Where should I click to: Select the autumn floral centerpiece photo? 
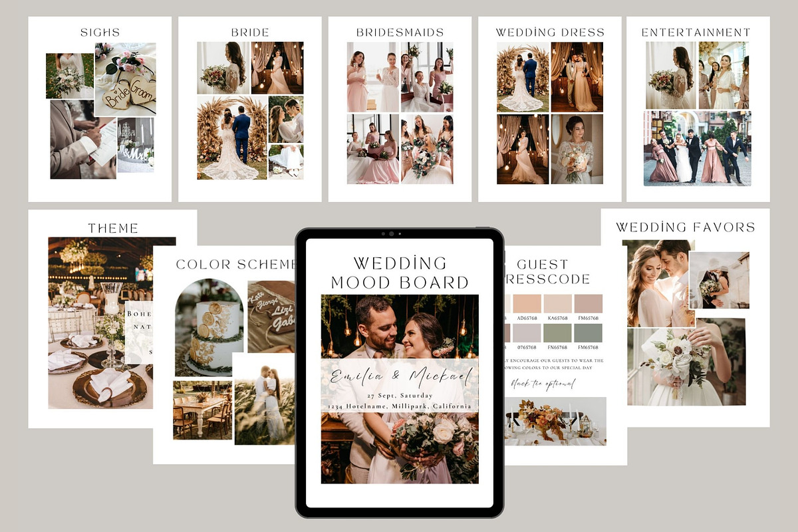(x=555, y=421)
